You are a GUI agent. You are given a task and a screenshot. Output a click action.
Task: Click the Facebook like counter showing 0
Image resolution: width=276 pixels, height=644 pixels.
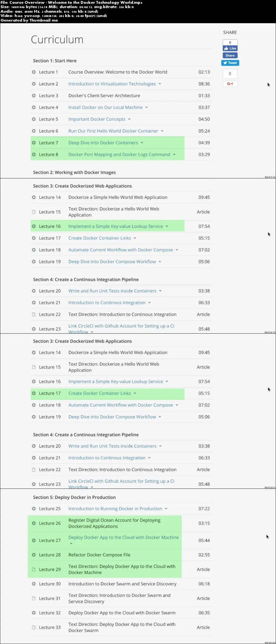[230, 42]
